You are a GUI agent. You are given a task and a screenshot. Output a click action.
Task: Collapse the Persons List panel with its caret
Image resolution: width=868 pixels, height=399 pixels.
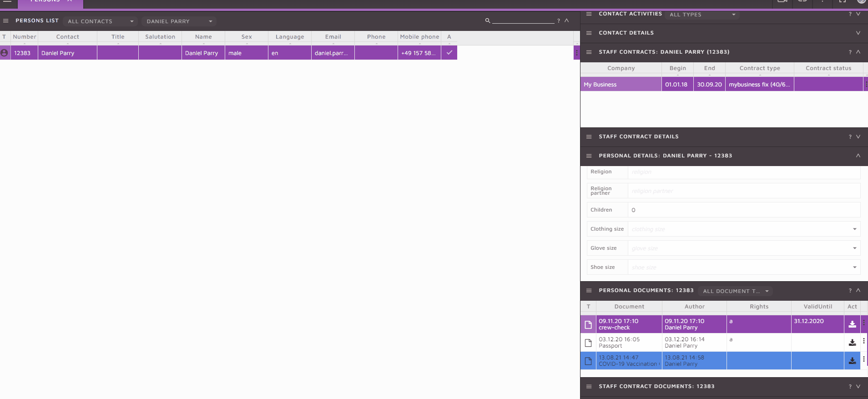pos(567,20)
